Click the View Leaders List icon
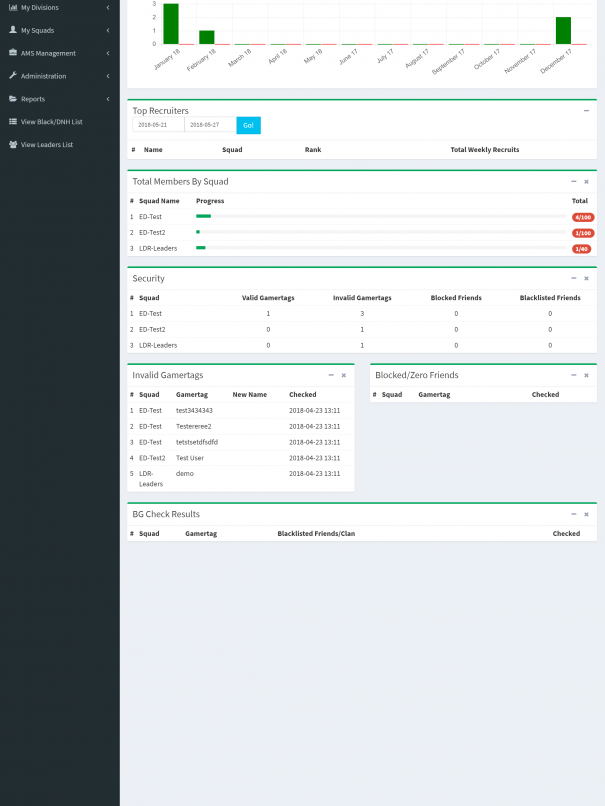605x806 pixels. pyautogui.click(x=12, y=145)
